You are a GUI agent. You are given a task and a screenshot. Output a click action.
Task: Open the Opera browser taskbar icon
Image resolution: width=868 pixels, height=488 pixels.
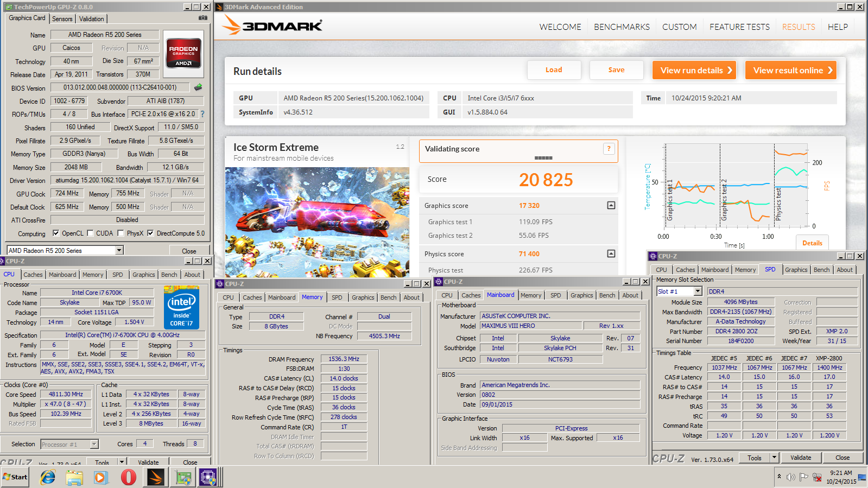coord(128,477)
